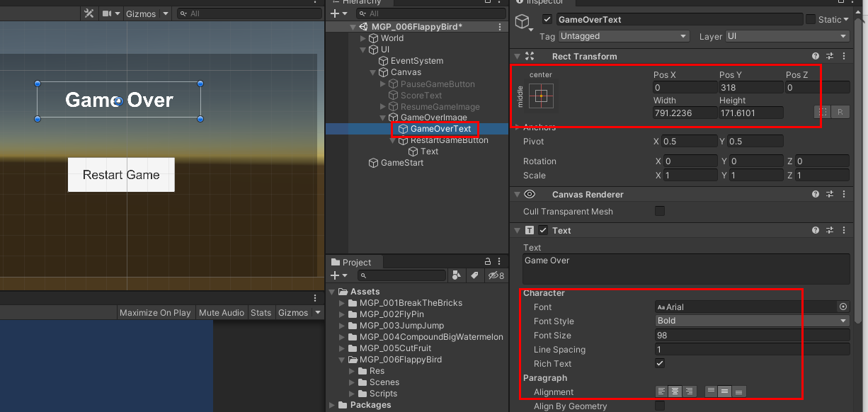Screen dimensions: 868x412
Task: Collapse GameOverImage in Hierarchy
Action: point(383,118)
